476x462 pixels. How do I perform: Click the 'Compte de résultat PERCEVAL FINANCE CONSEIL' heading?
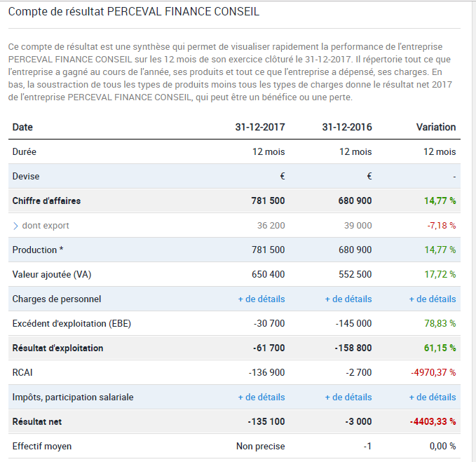[133, 12]
